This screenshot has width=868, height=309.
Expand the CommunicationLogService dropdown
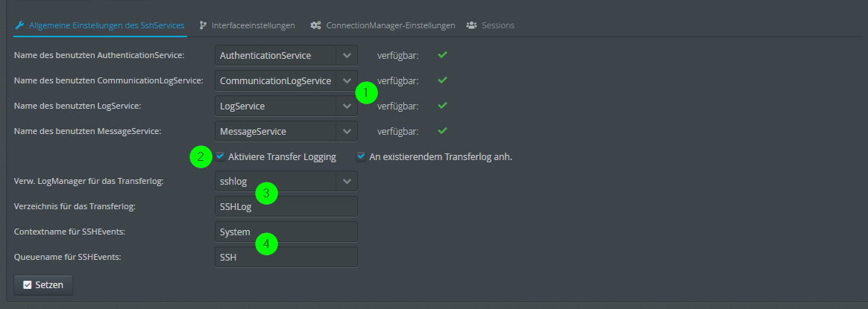(347, 80)
